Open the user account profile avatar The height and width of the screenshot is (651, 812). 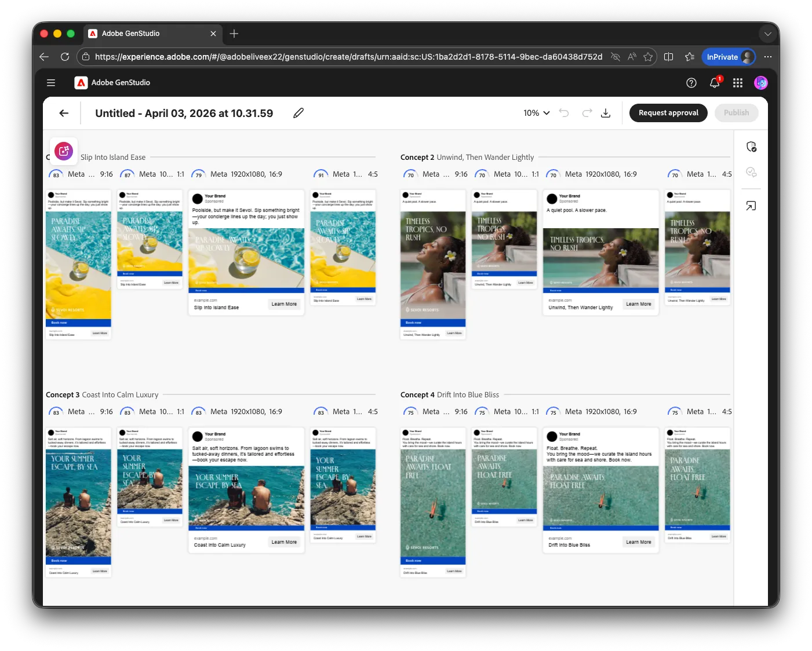(x=761, y=83)
